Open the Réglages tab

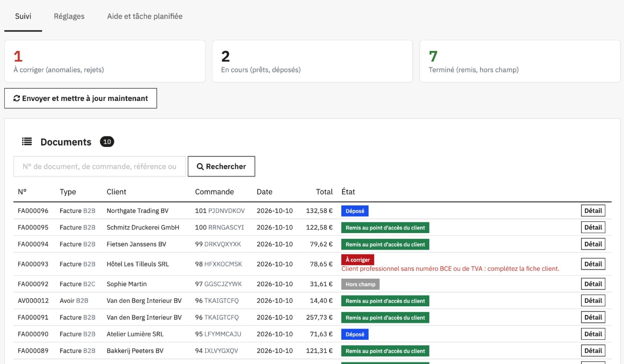69,16
